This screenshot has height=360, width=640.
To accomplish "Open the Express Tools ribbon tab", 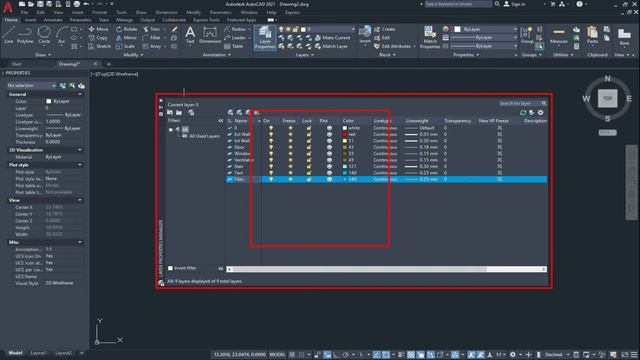I will tap(206, 20).
